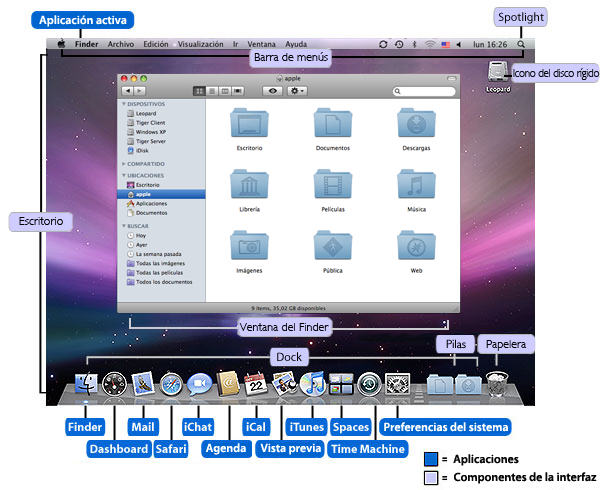Click the Bluetooth status icon

point(414,44)
